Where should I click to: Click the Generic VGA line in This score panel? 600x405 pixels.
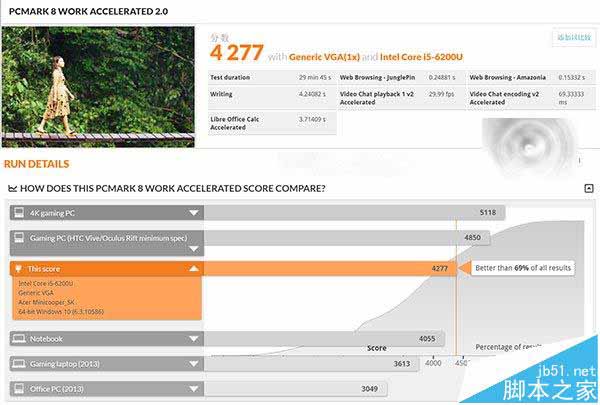(36, 293)
